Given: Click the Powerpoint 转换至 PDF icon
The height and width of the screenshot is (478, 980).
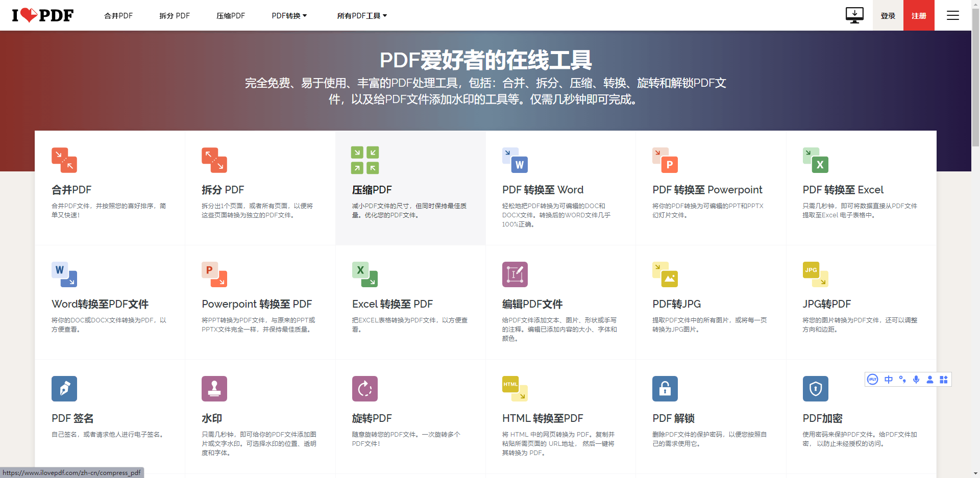Looking at the screenshot, I should 214,274.
